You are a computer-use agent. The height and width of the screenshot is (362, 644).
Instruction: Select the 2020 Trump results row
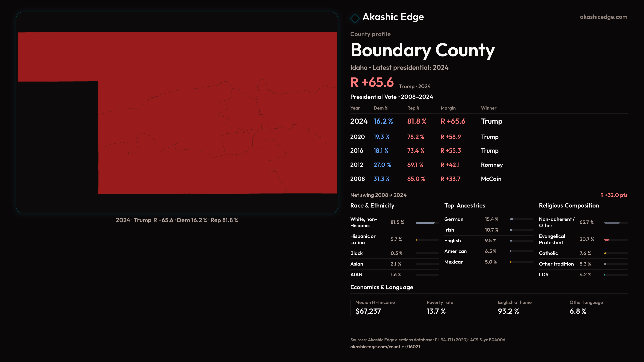pos(488,137)
